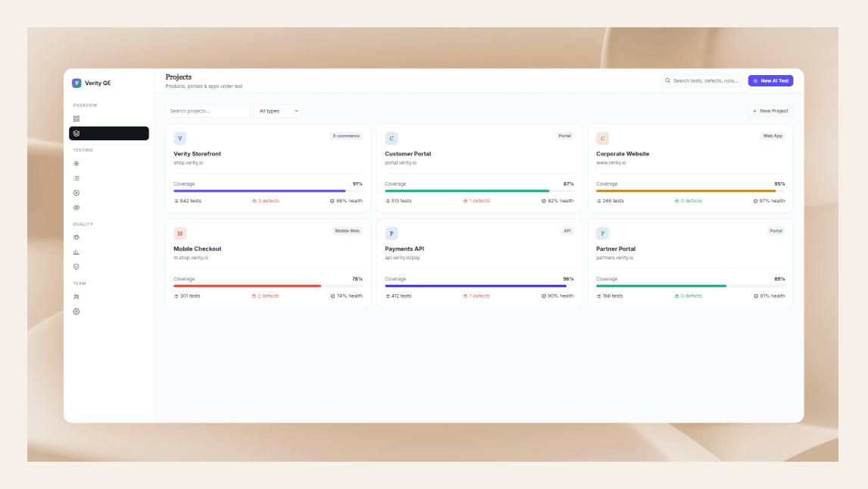Click the M avatar of Mobile Checkout

(x=180, y=234)
